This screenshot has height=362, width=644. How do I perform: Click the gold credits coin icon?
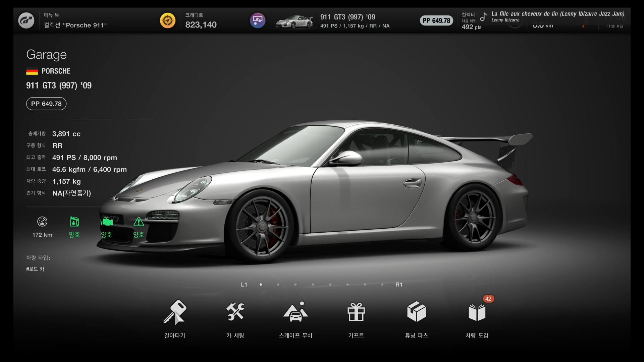[x=167, y=21]
